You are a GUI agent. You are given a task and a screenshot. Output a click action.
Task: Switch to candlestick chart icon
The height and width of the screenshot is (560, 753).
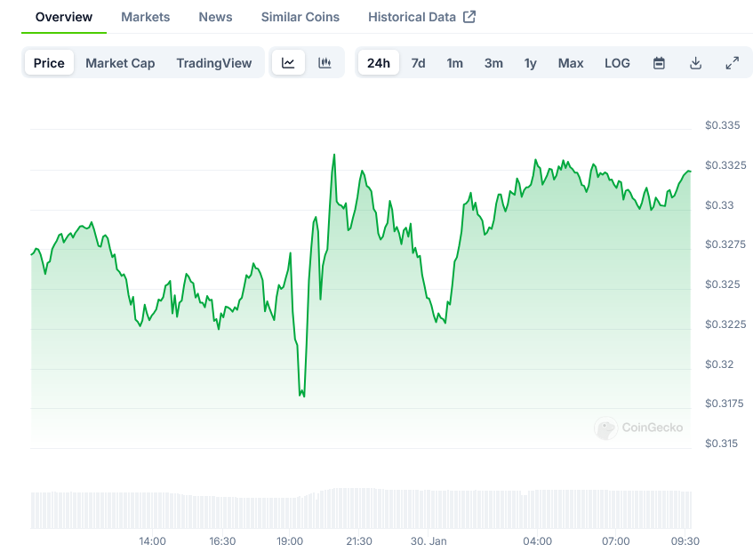(324, 63)
